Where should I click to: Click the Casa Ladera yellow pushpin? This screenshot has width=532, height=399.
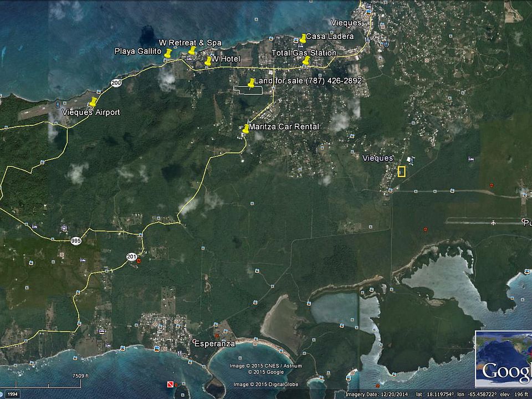point(303,38)
